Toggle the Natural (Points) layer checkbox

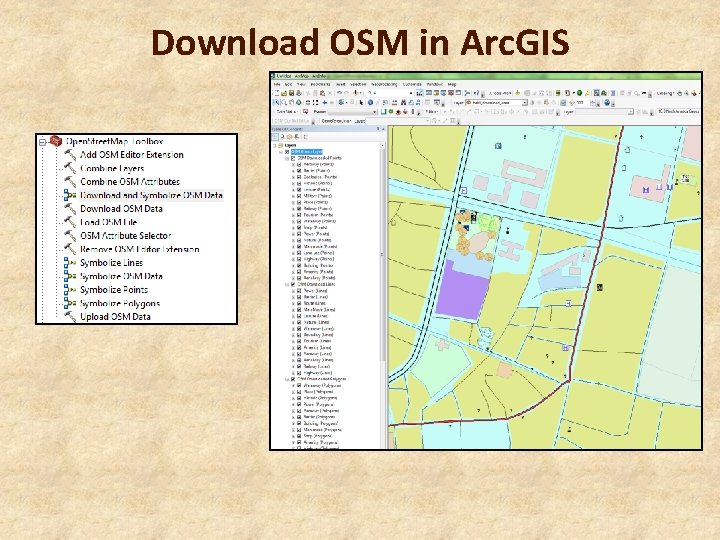(x=299, y=240)
